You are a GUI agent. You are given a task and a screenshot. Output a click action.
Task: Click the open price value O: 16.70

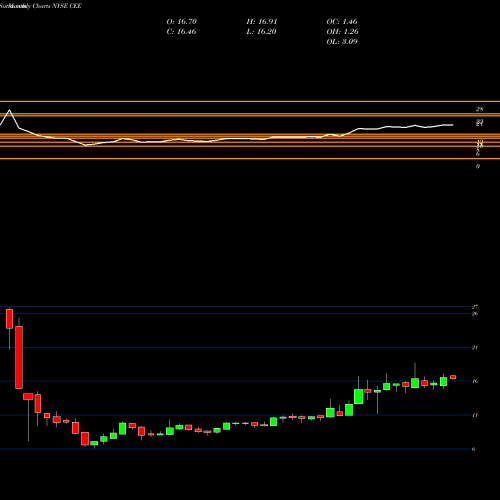(182, 22)
